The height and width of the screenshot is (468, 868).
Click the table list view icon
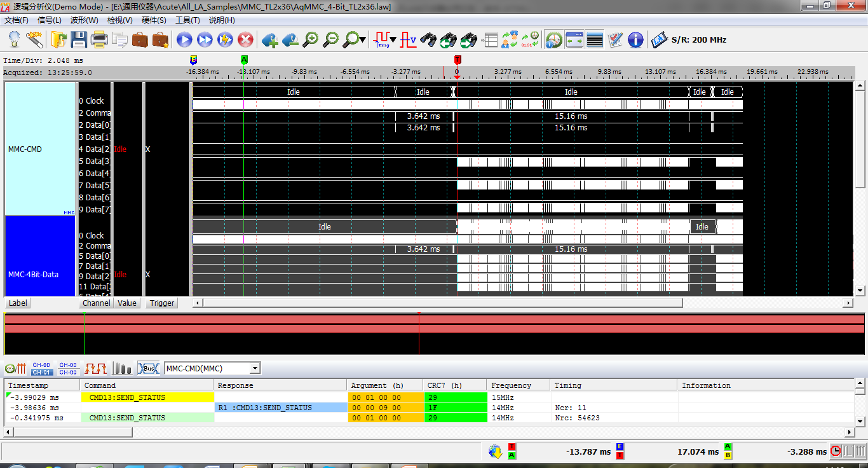pos(489,40)
